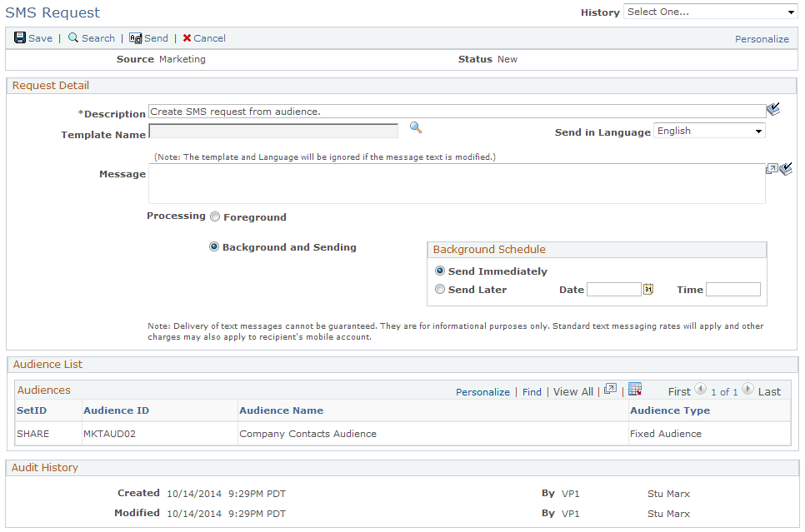The width and height of the screenshot is (805, 532).
Task: Download the Audiences grid to Excel
Action: pyautogui.click(x=634, y=389)
